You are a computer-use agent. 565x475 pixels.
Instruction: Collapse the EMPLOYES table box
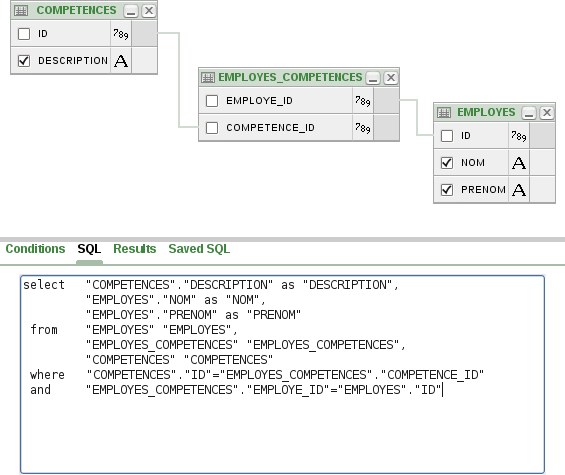[x=529, y=113]
